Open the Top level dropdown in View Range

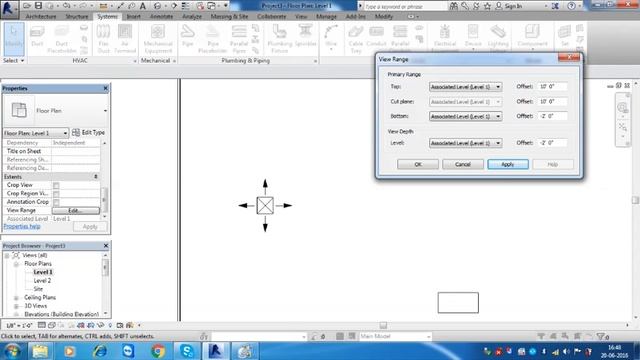(x=465, y=87)
